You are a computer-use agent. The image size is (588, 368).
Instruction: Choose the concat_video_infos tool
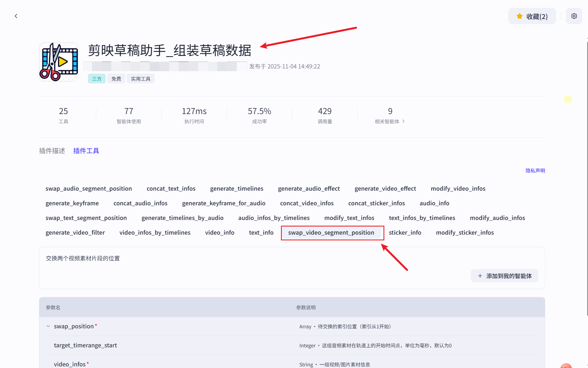[x=307, y=203]
